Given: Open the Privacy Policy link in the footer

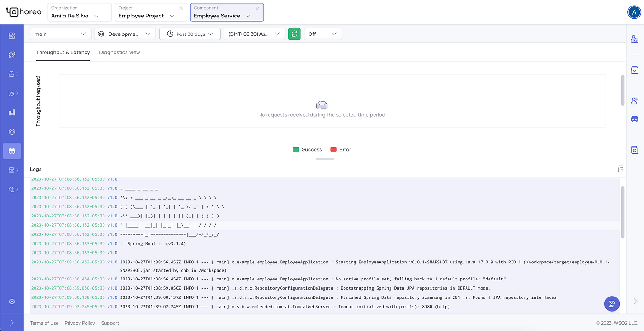Looking at the screenshot, I should click(80, 323).
